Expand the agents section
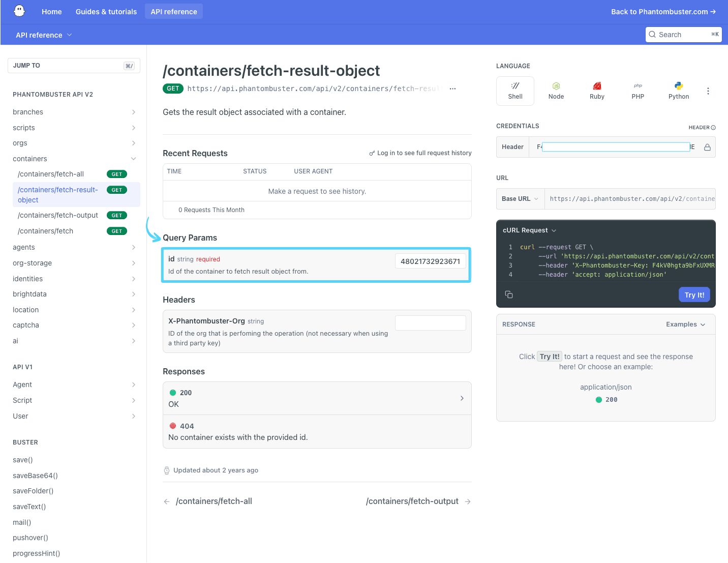Screen dimensions: 728x563 pyautogui.click(x=134, y=247)
